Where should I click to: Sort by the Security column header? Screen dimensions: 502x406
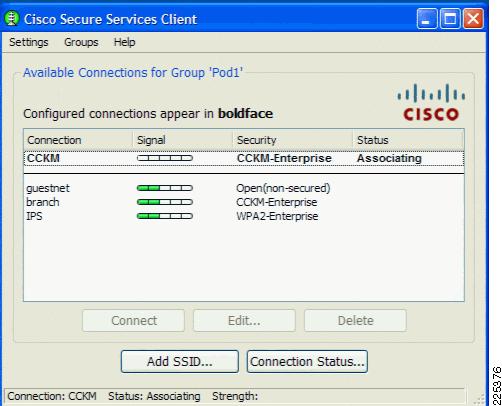[293, 140]
